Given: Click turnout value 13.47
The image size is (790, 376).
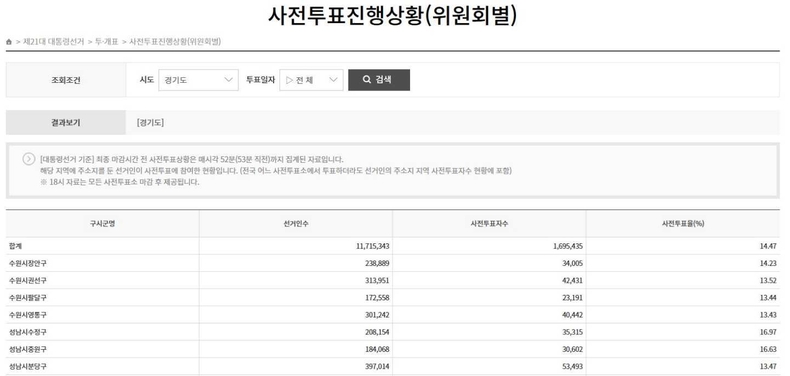Looking at the screenshot, I should pos(769,366).
